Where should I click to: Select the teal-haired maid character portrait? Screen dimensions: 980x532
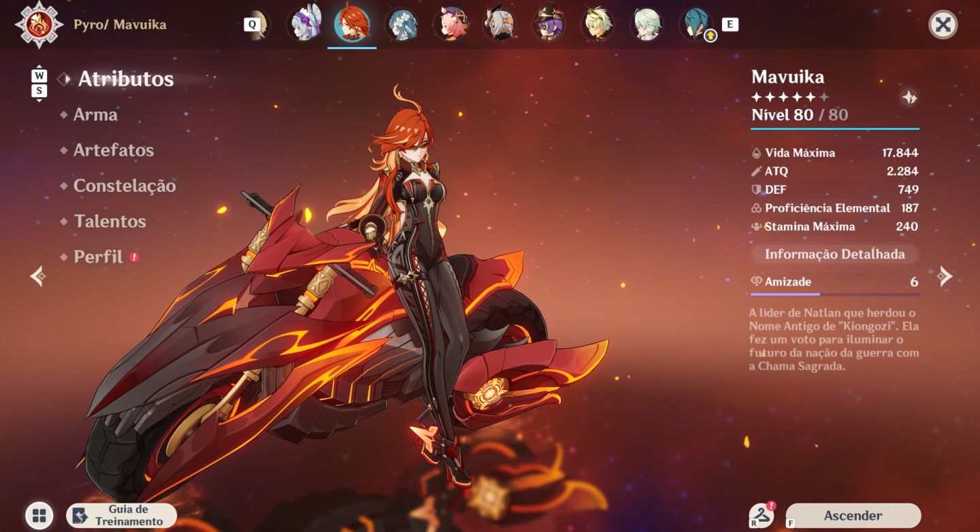(x=402, y=24)
